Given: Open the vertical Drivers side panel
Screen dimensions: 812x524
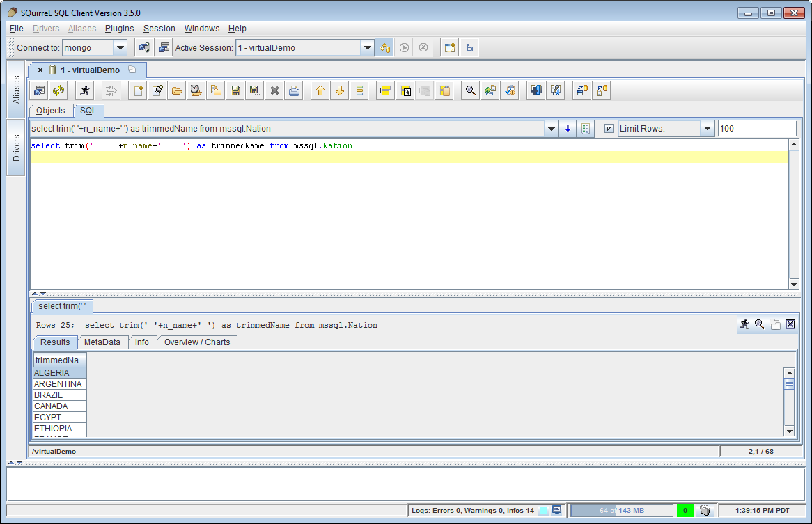Looking at the screenshot, I should (x=17, y=148).
